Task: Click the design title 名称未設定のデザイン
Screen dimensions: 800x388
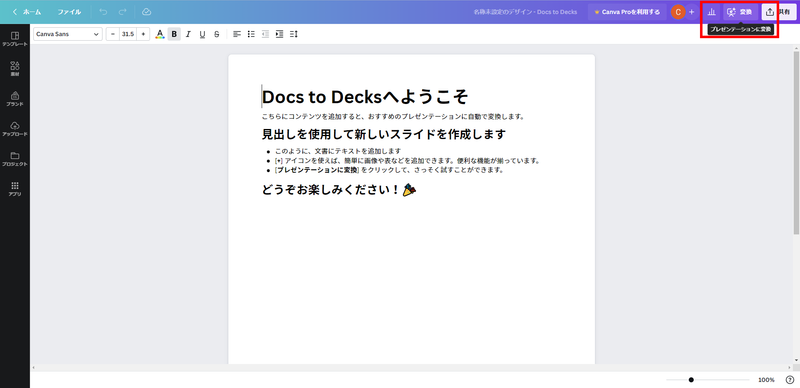Action: point(526,12)
